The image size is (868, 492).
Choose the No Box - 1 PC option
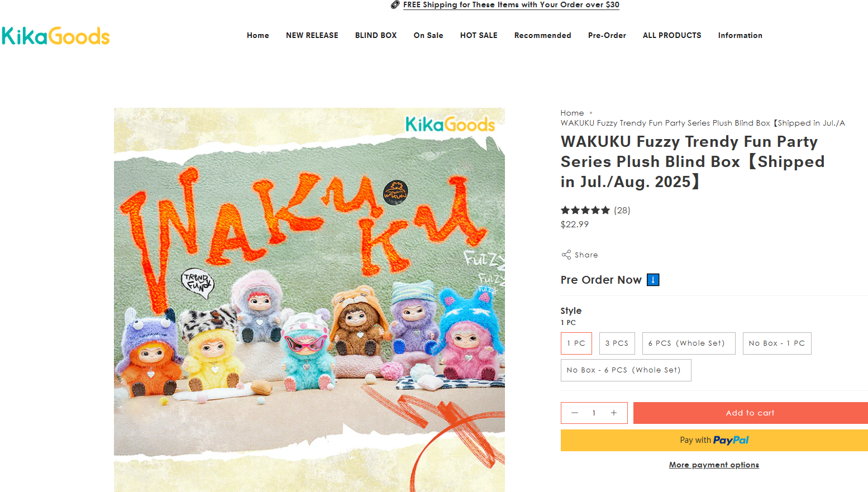[776, 343]
